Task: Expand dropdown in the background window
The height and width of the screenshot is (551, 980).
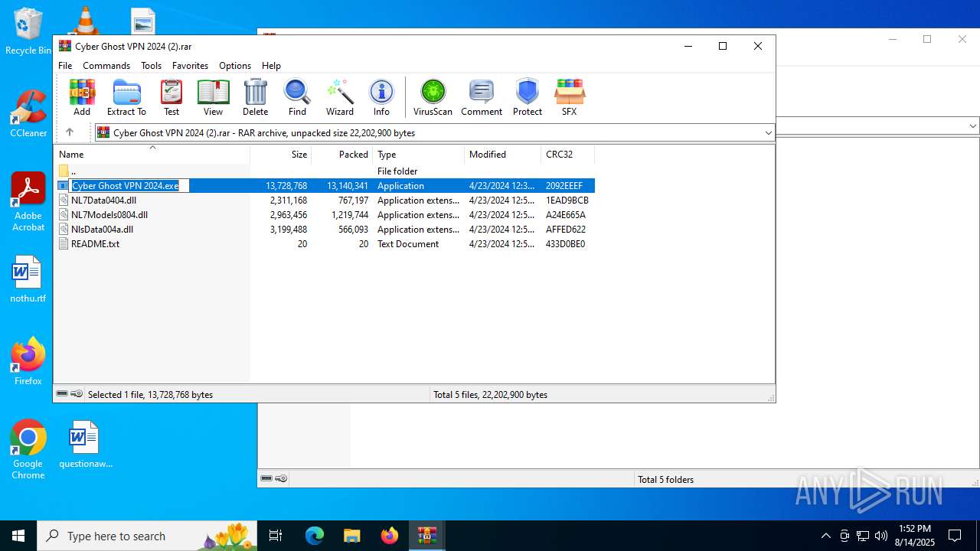Action: (973, 126)
